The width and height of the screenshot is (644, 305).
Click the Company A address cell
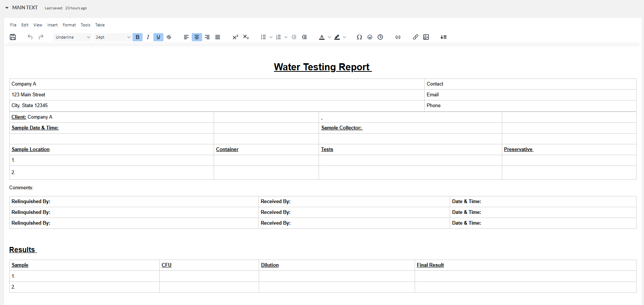click(217, 84)
